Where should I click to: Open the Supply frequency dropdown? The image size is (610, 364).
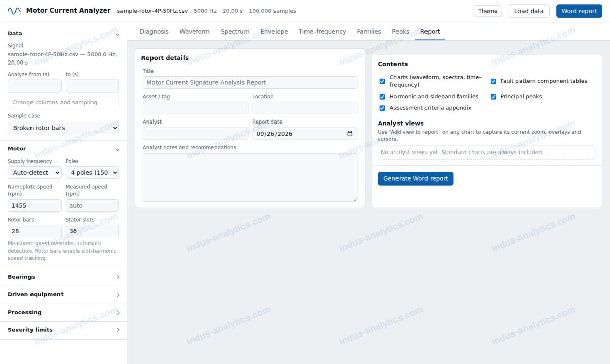[35, 173]
